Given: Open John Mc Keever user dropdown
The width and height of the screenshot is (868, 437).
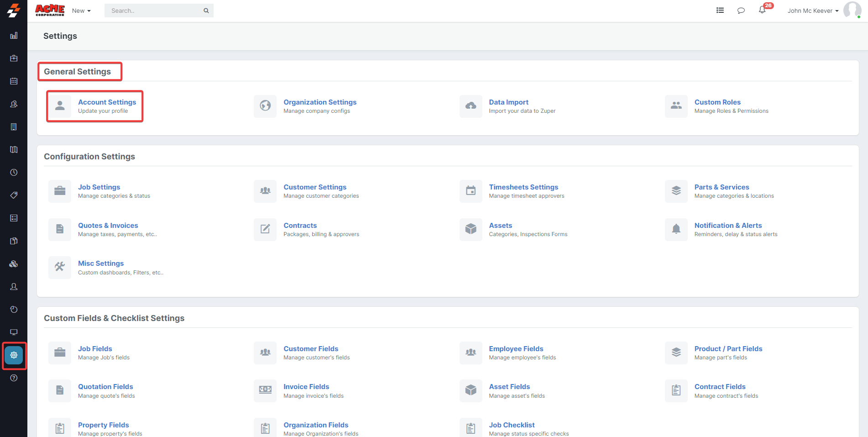Looking at the screenshot, I should [x=813, y=11].
